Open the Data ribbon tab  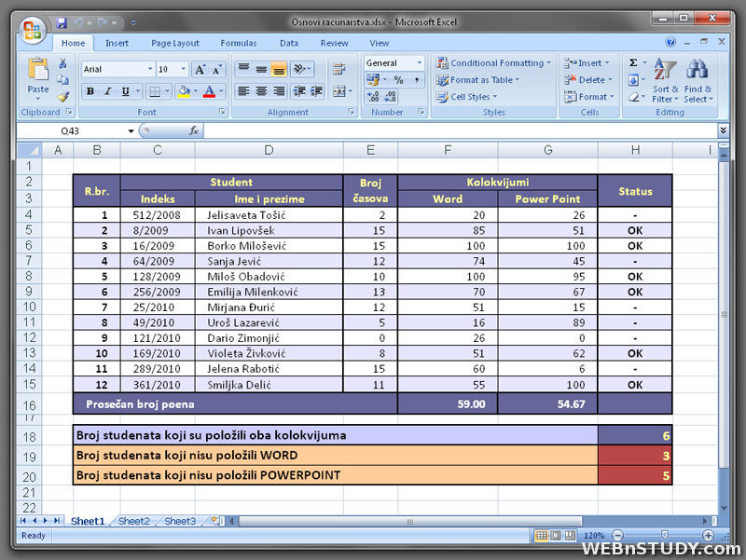[289, 43]
